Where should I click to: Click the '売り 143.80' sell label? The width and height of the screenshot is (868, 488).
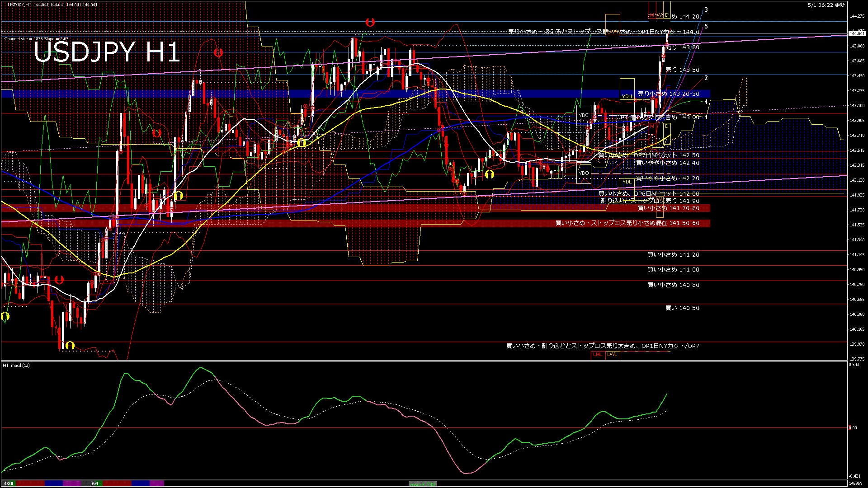click(x=683, y=47)
